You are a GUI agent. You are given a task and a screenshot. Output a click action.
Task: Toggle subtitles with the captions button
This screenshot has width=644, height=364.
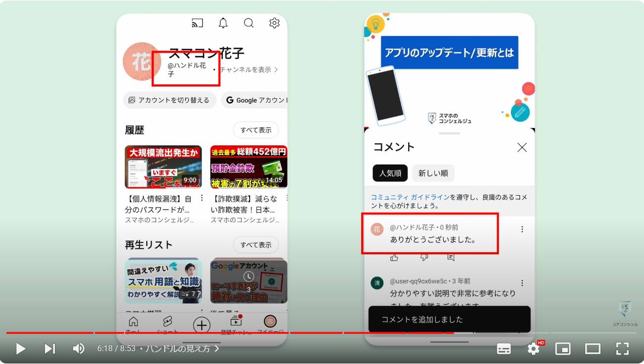(x=504, y=349)
